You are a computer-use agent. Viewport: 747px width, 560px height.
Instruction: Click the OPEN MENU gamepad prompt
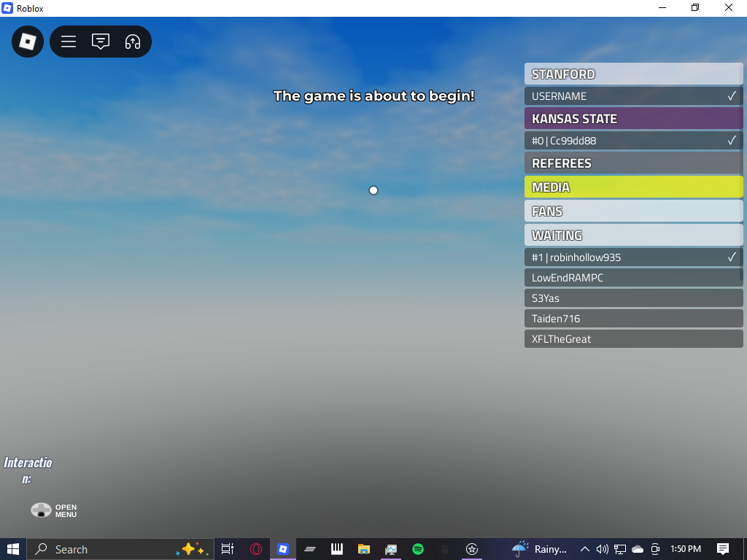[x=54, y=510]
